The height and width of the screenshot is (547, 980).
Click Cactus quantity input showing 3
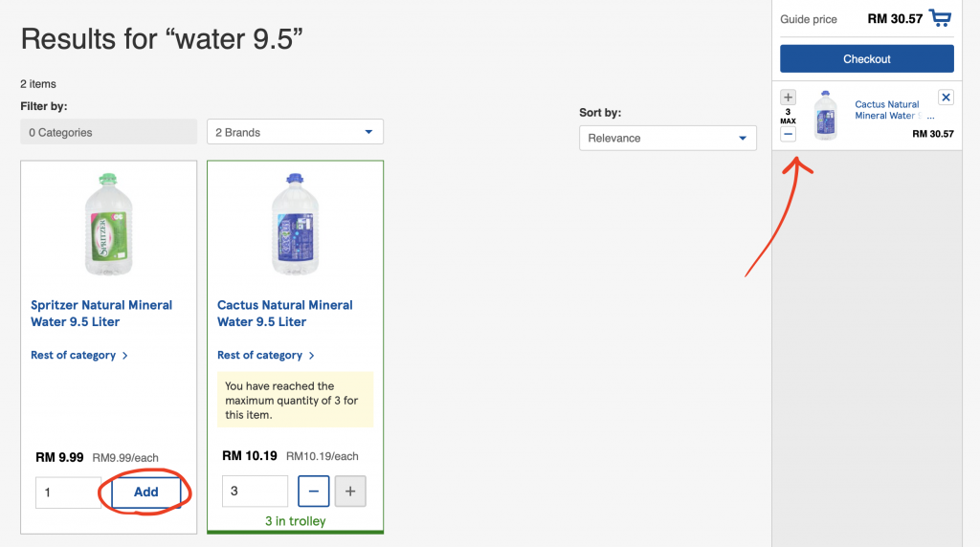pyautogui.click(x=255, y=491)
